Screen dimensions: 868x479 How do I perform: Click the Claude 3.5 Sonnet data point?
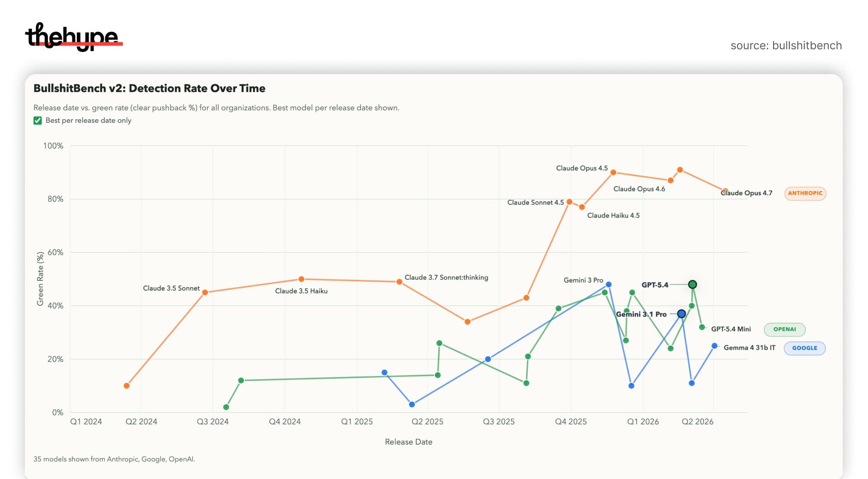pyautogui.click(x=205, y=293)
